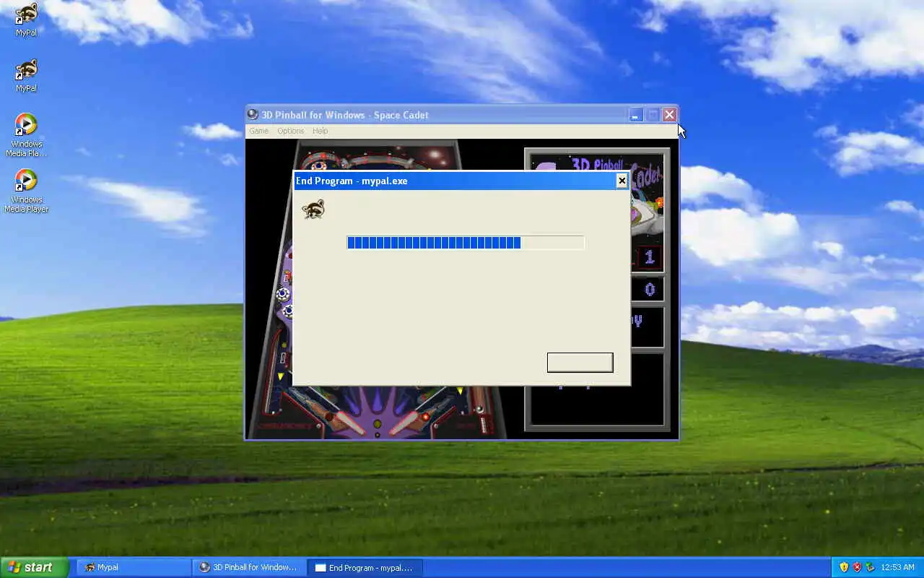Open the Game menu in 3D Pinball
924x578 pixels.
tap(258, 131)
